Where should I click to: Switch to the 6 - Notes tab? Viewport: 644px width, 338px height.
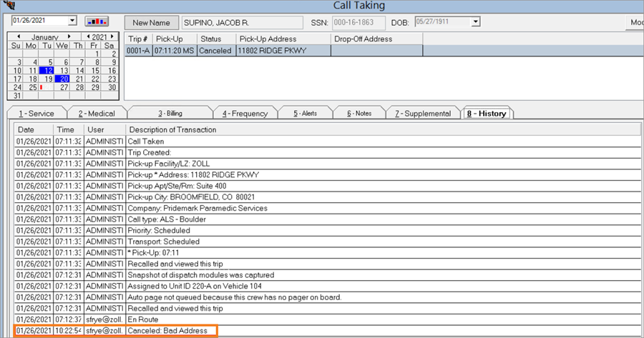coord(359,113)
